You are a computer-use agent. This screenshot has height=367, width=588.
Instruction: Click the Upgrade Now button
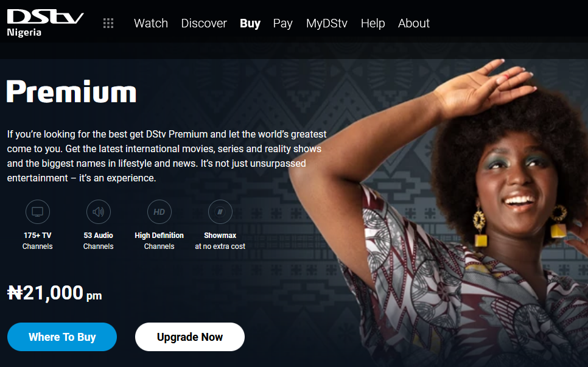click(x=190, y=337)
